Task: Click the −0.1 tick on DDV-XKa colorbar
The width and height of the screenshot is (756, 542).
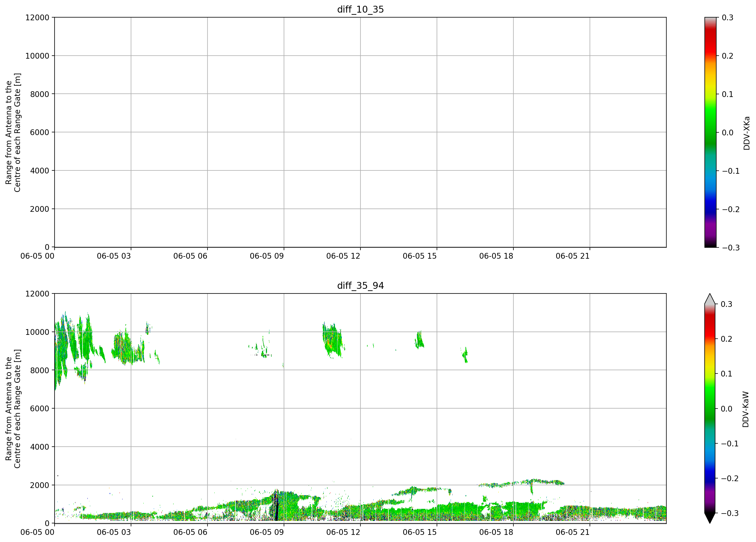Action: click(731, 171)
